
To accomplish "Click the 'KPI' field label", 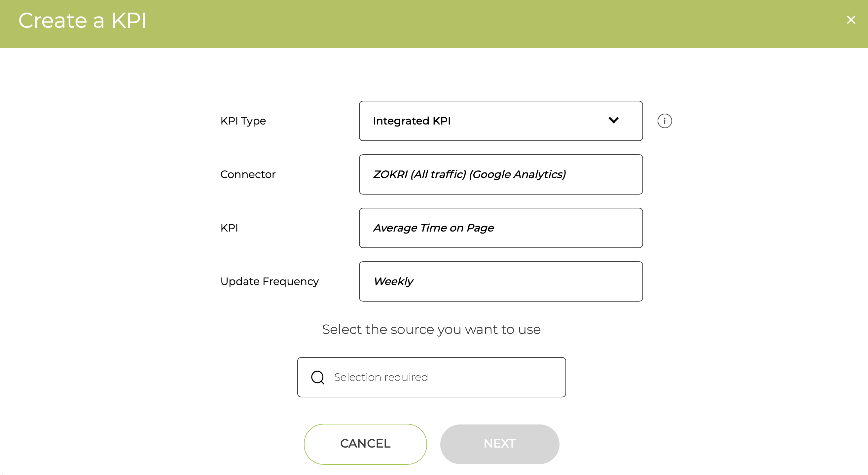I will point(229,228).
